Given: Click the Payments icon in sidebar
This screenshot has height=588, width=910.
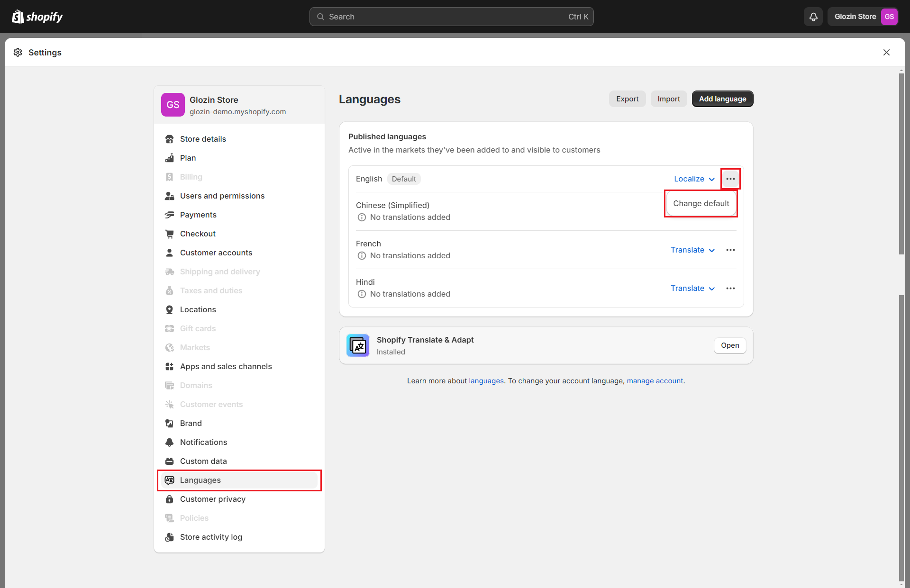Looking at the screenshot, I should coord(169,215).
